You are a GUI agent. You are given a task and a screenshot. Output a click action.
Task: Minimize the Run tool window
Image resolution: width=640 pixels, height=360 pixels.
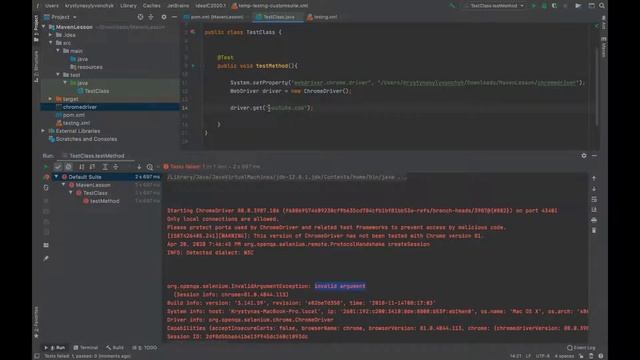(x=594, y=156)
